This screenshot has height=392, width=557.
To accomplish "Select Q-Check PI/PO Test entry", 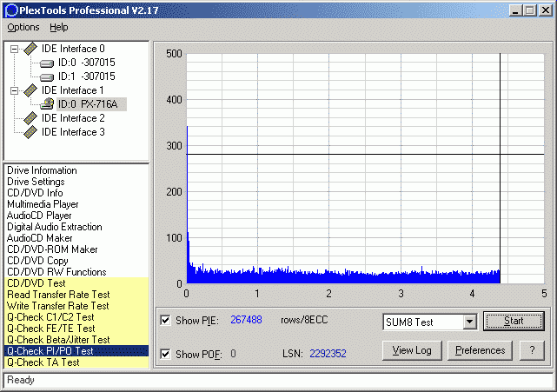I will click(x=76, y=351).
